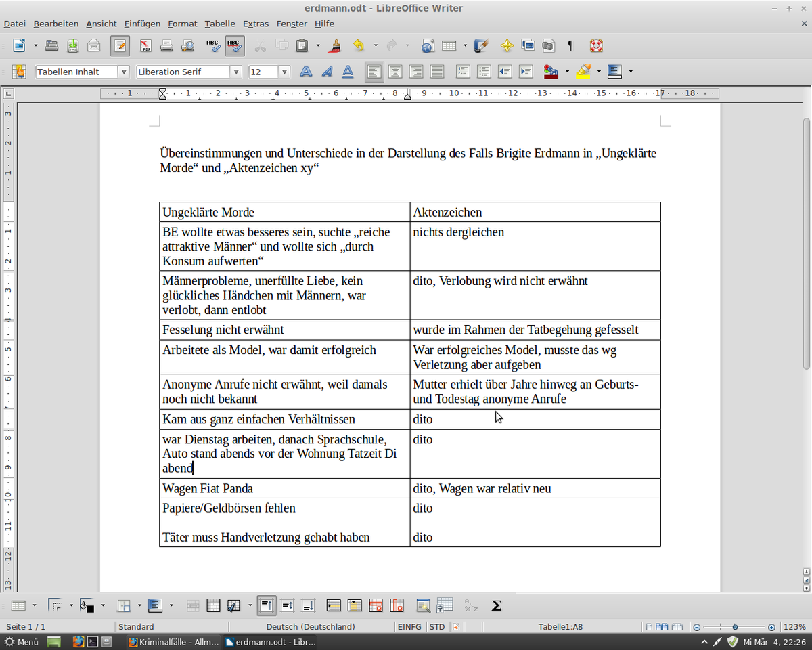Image resolution: width=812 pixels, height=650 pixels.
Task: Open the font size dropdown showing 12
Action: 284,72
